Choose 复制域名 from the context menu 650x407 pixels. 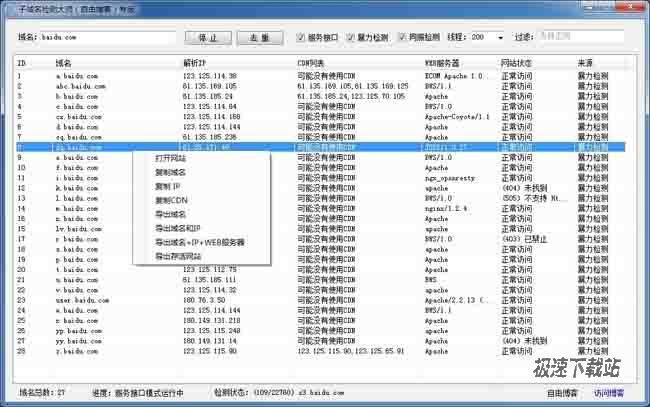[x=170, y=172]
